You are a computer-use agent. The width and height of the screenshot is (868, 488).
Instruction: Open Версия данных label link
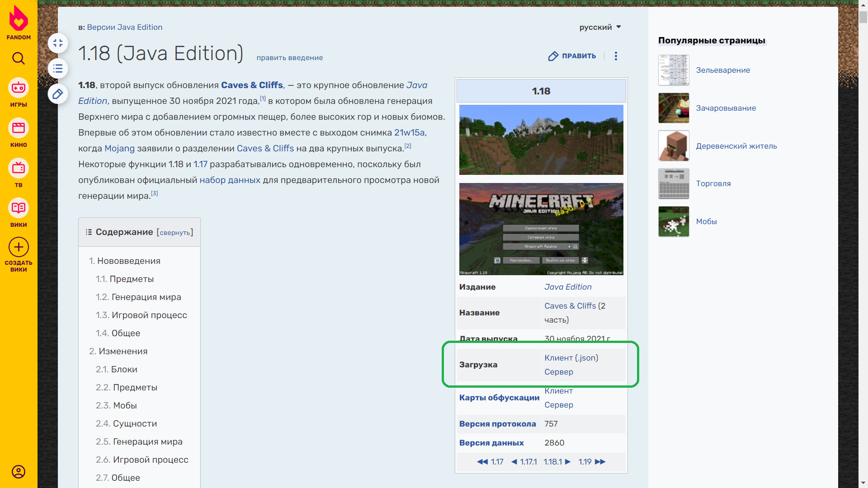[x=491, y=443]
